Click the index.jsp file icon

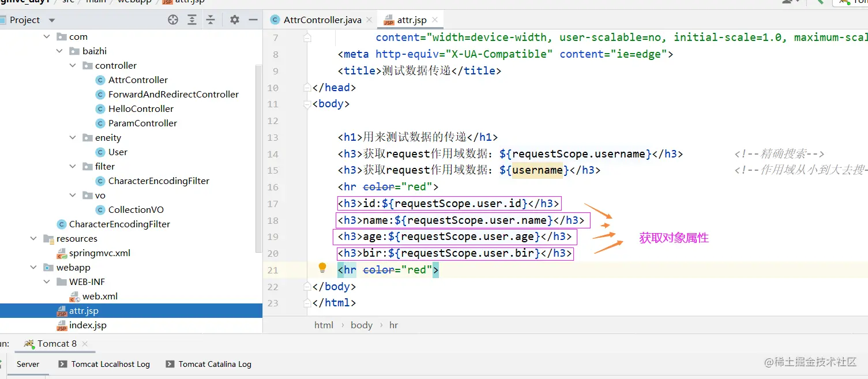62,325
